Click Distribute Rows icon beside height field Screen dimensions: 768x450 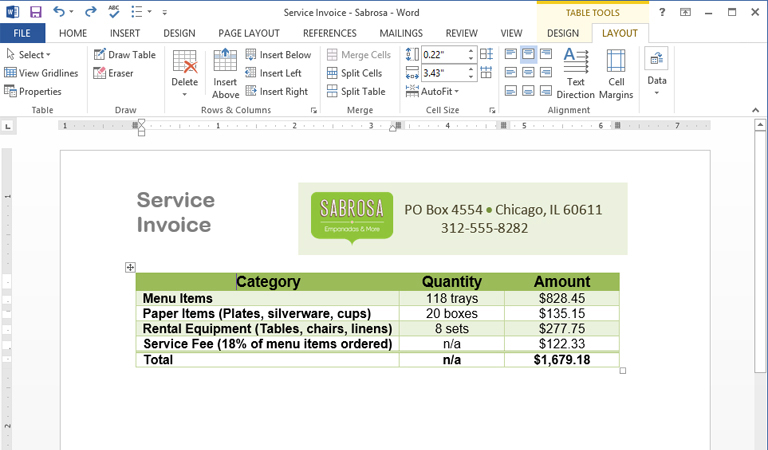click(x=486, y=55)
